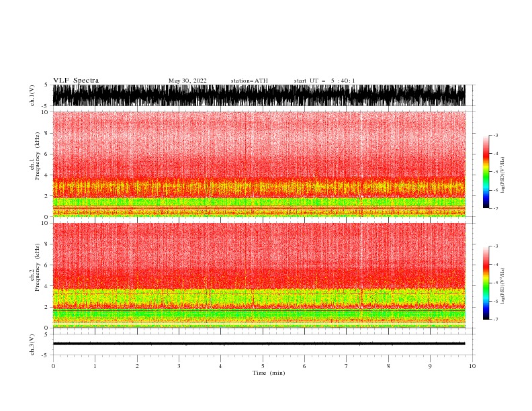Click time axis tick label "6"
Viewport: 532px width, 411px height.
point(304,366)
